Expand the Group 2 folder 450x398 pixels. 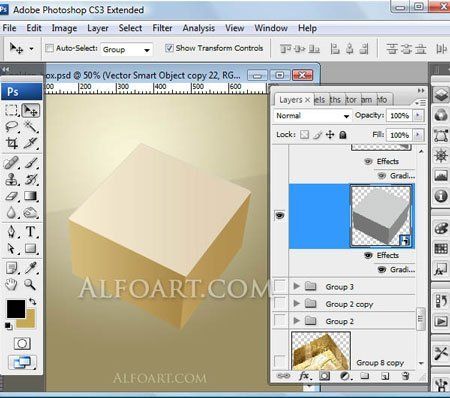(296, 321)
